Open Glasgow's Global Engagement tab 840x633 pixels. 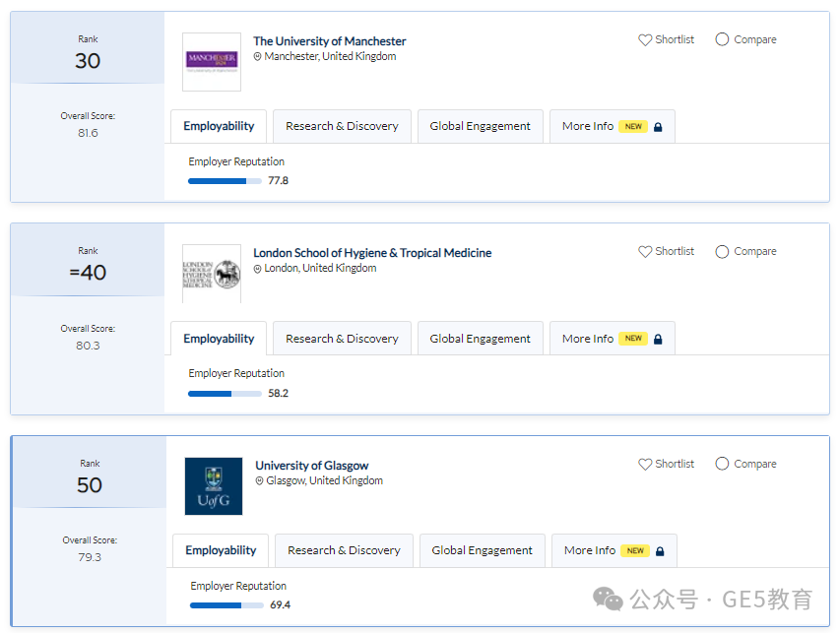pyautogui.click(x=483, y=550)
